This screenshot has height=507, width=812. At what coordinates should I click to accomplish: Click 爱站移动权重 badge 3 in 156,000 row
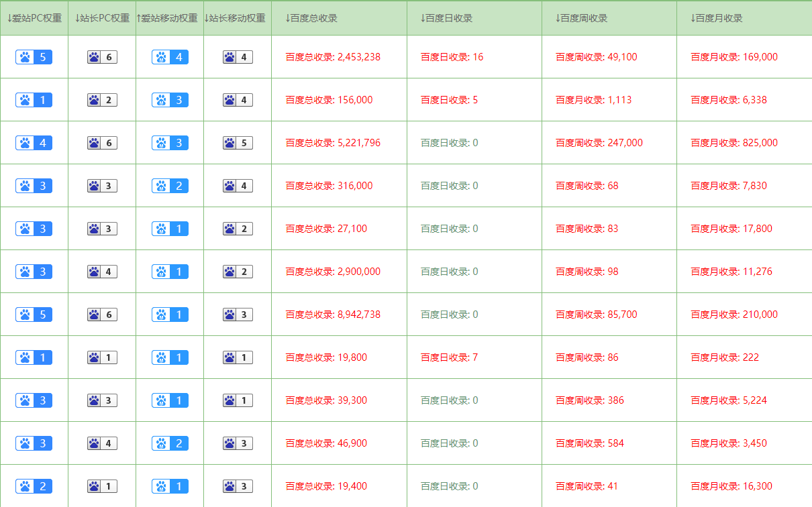tap(170, 100)
